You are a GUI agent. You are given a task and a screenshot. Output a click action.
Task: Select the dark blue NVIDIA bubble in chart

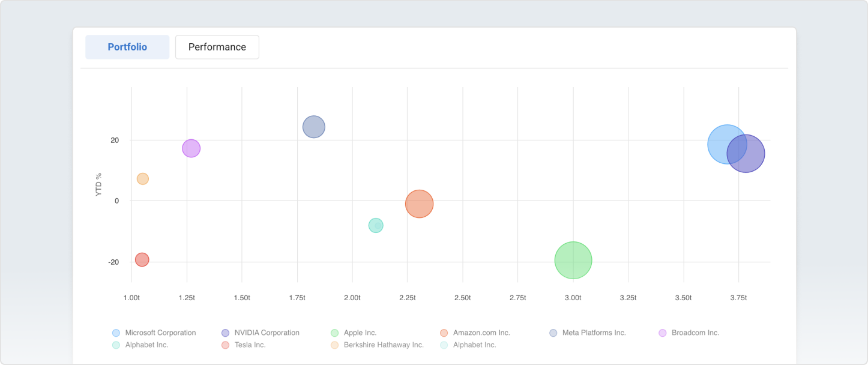point(750,156)
